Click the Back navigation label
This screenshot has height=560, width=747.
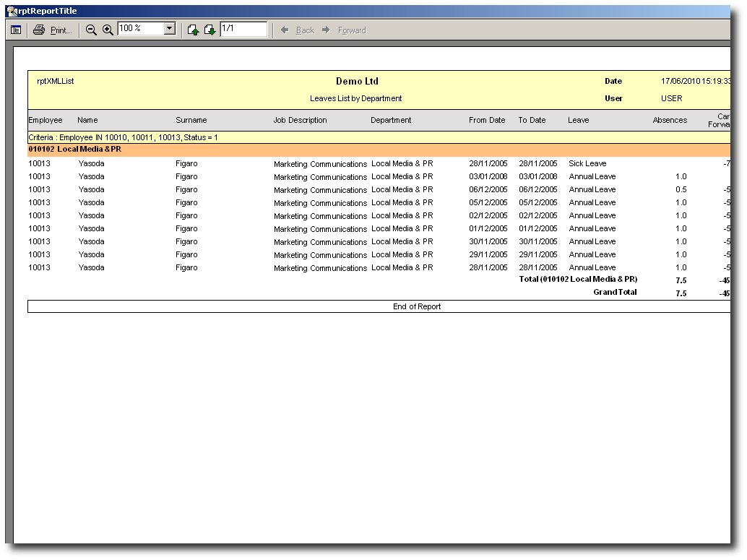point(305,30)
